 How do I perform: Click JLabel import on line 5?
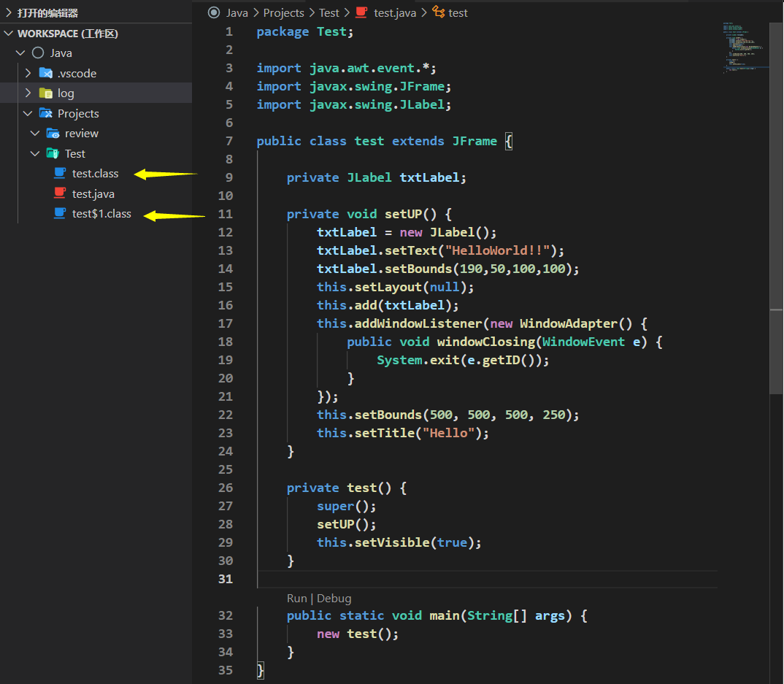(354, 105)
